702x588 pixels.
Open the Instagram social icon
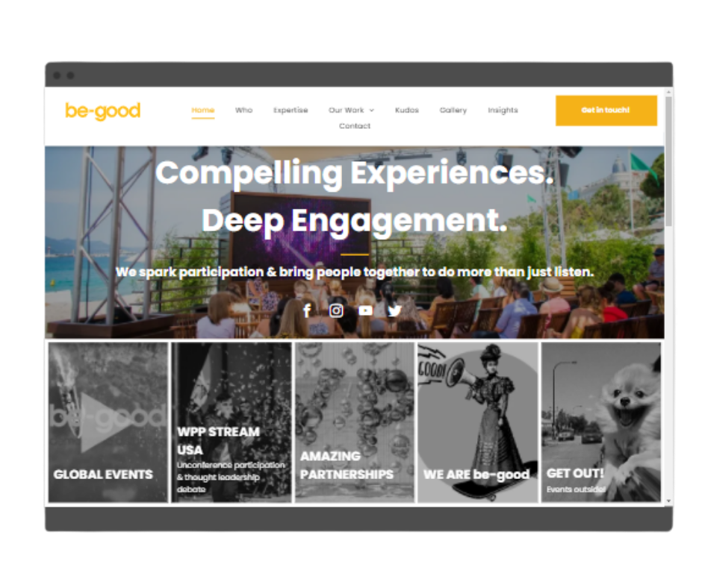[x=336, y=310]
